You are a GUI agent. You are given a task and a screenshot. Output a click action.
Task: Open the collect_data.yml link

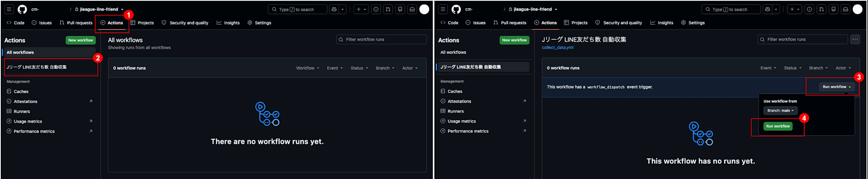(x=557, y=48)
